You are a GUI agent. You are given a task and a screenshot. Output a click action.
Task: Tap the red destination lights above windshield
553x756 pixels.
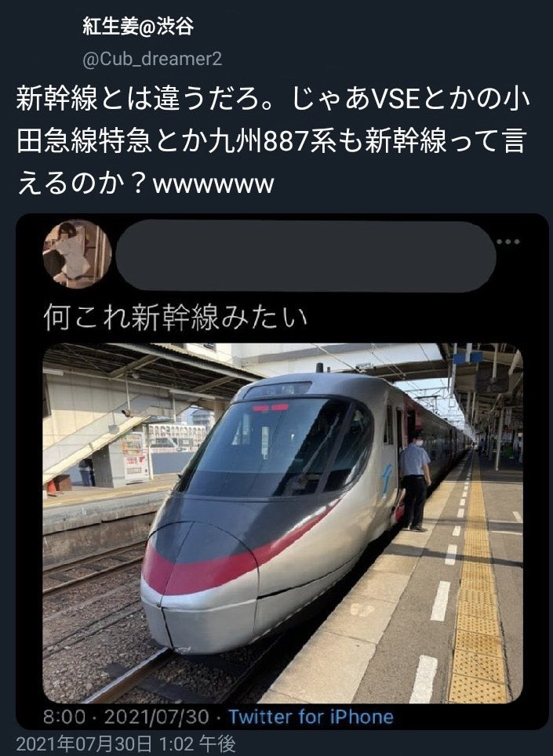(x=271, y=408)
